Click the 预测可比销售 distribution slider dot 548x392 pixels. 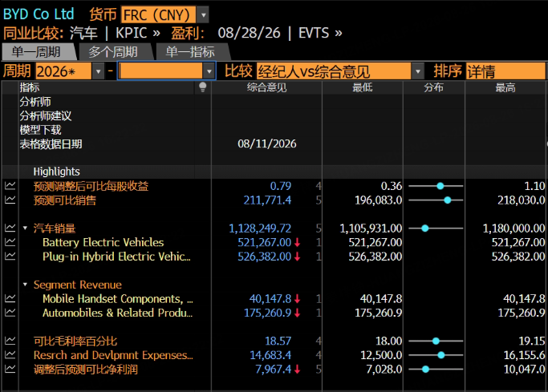pos(448,200)
